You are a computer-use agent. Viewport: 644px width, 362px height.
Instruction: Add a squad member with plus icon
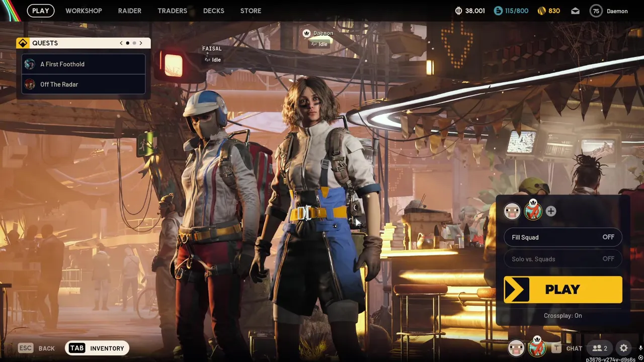tap(551, 211)
